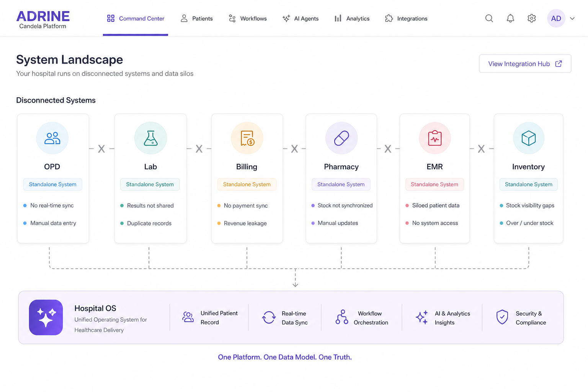Click 'Over / under stock' text
This screenshot has width=588, height=392.
pos(530,223)
